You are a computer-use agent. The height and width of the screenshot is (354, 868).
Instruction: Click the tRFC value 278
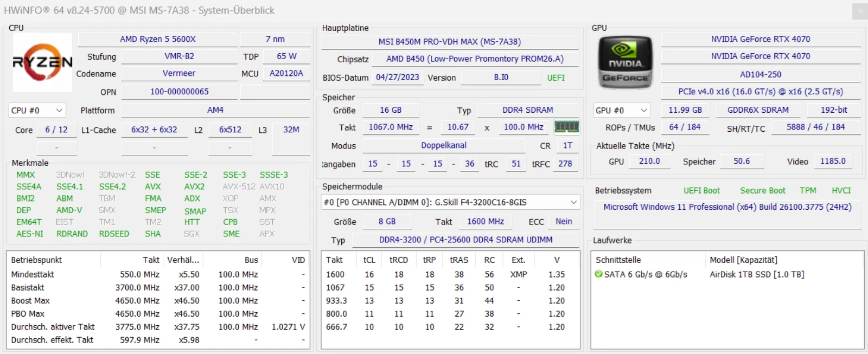coord(565,164)
